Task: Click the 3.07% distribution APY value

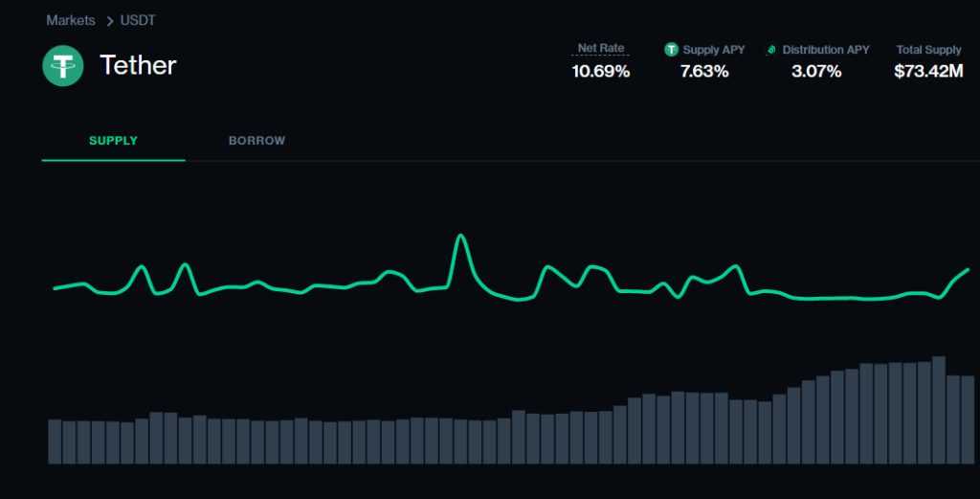Action: (x=816, y=71)
